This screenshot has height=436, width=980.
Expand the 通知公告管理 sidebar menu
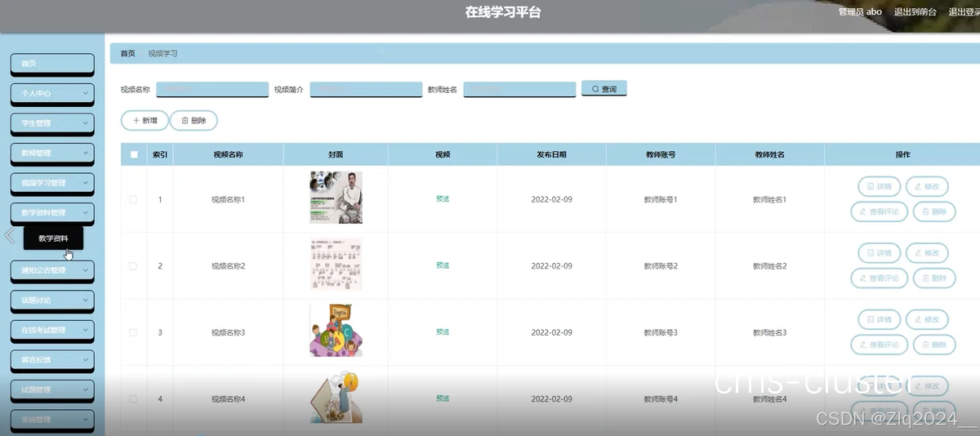[52, 270]
